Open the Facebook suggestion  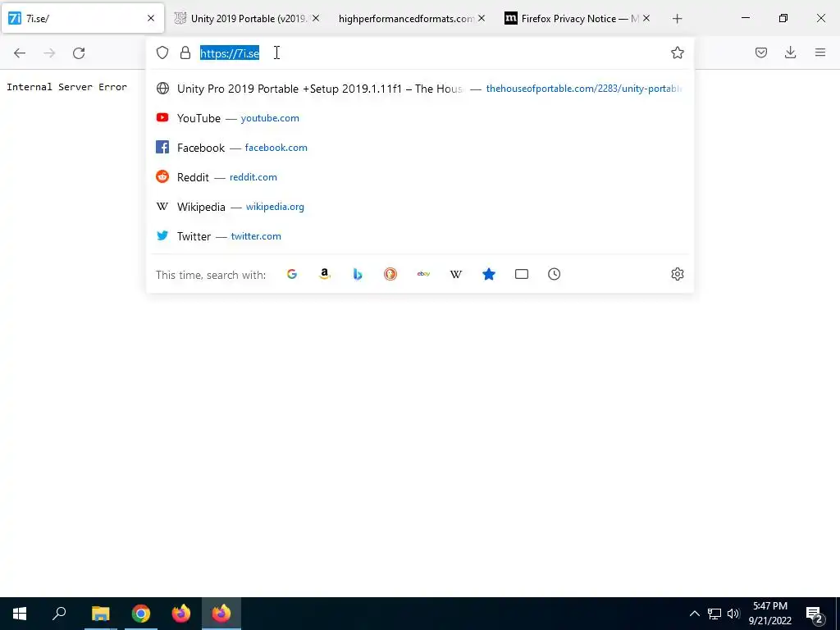coord(419,148)
